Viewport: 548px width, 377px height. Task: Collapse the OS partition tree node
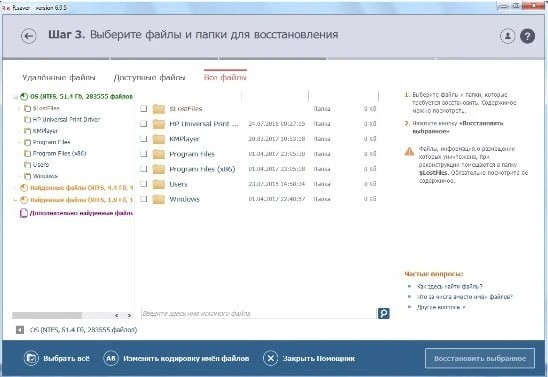coord(16,97)
